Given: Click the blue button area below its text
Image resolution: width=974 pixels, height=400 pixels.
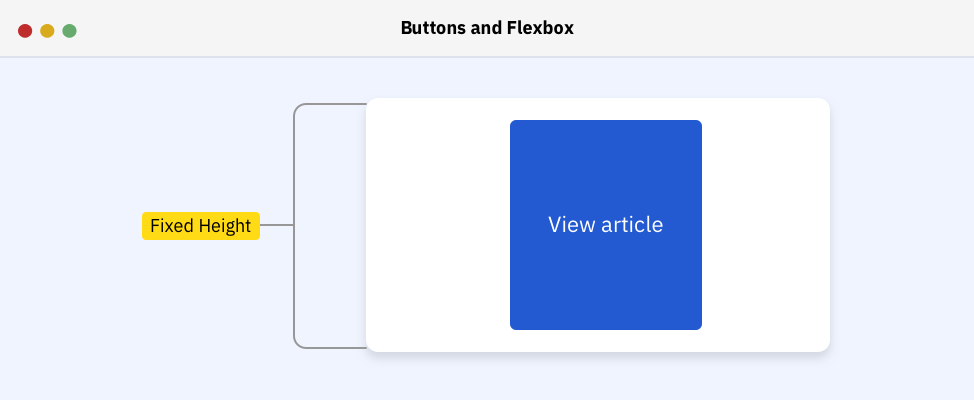Looking at the screenshot, I should point(605,290).
